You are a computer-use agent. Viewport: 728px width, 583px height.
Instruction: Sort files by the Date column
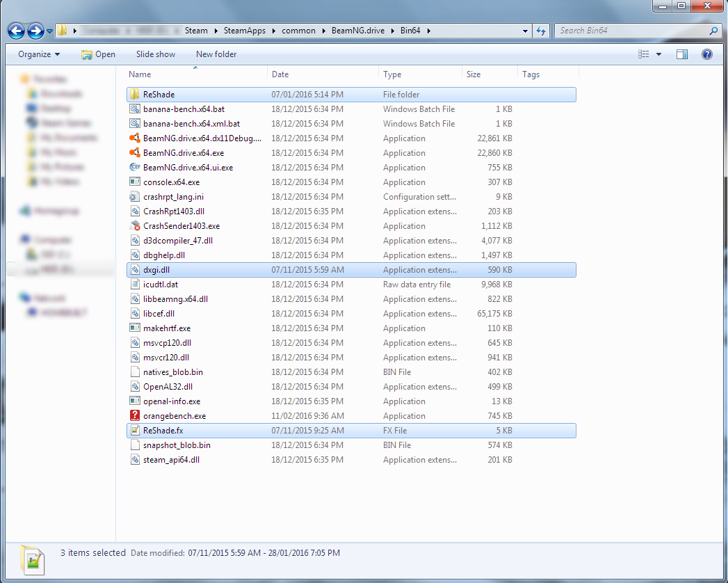(x=323, y=74)
